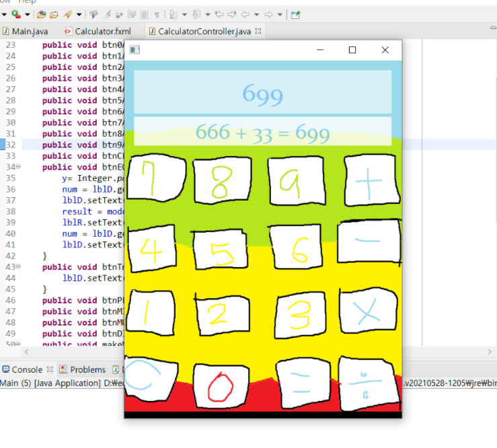The image size is (497, 448).
Task: Open the Next Annotation dropdown arrow
Action: [x=184, y=15]
